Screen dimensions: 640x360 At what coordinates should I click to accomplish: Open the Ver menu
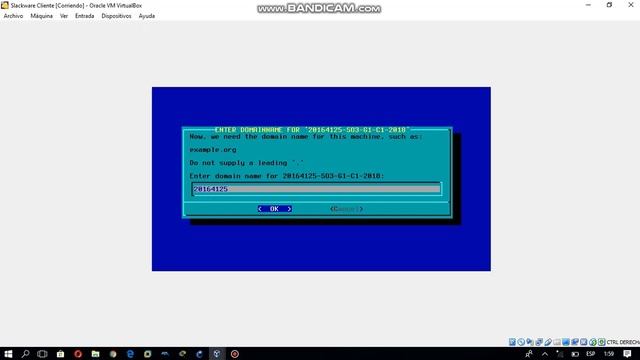64,16
